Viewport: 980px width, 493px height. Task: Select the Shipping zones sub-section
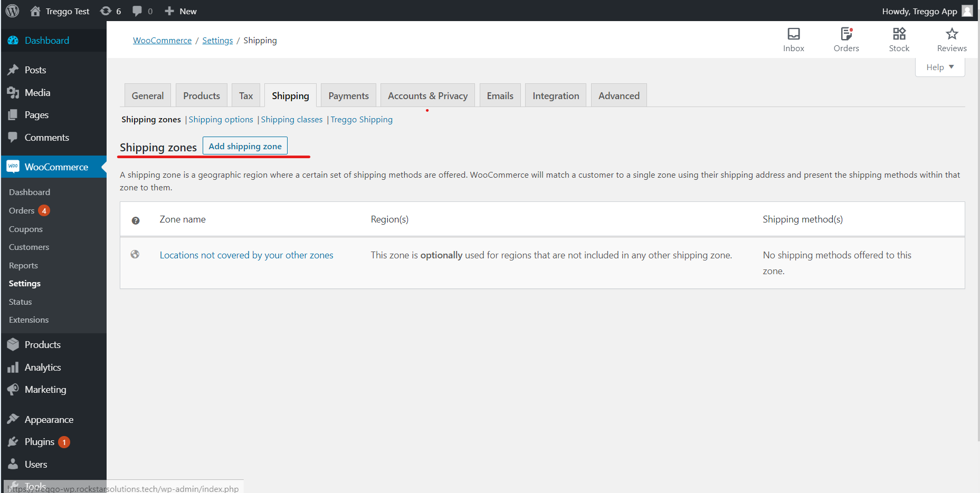[151, 120]
